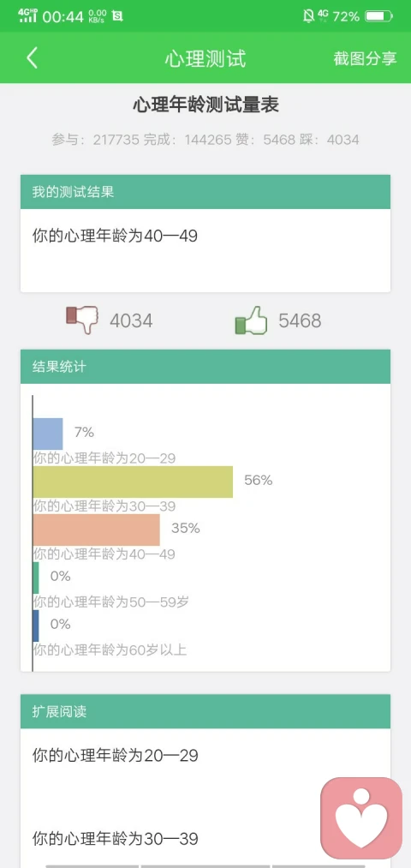Tap the back arrow icon
This screenshot has height=868, width=411.
point(32,58)
